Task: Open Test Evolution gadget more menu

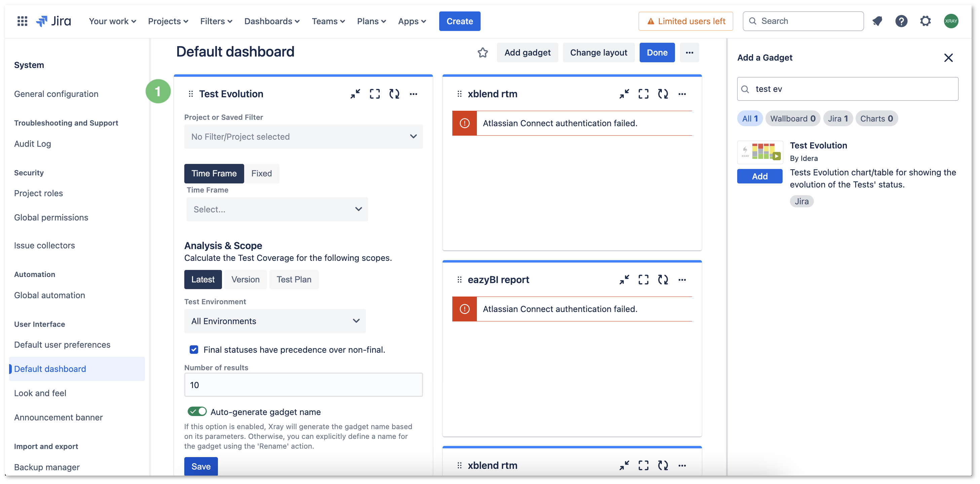Action: (x=414, y=94)
